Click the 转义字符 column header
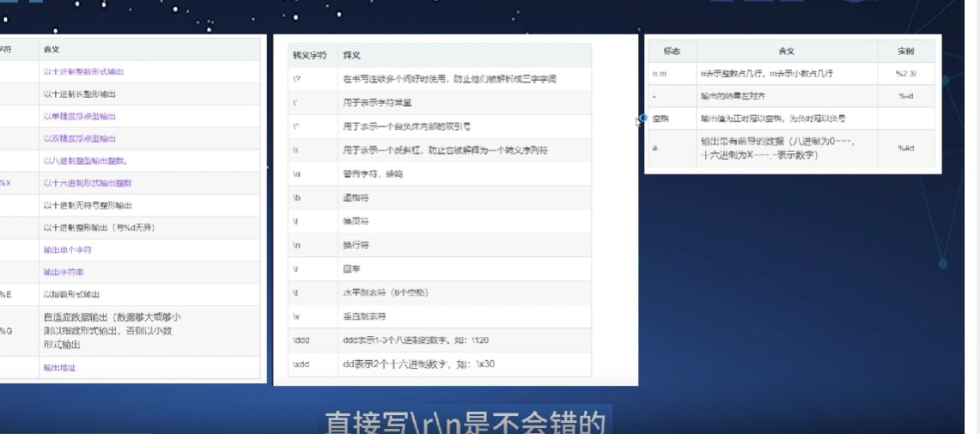Image resolution: width=980 pixels, height=434 pixels. (x=309, y=56)
